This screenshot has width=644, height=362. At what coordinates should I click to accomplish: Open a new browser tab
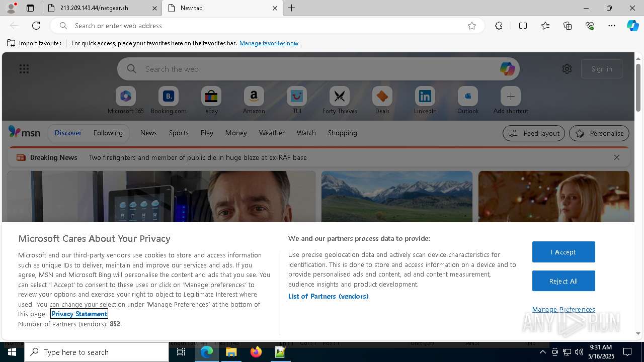pos(291,8)
